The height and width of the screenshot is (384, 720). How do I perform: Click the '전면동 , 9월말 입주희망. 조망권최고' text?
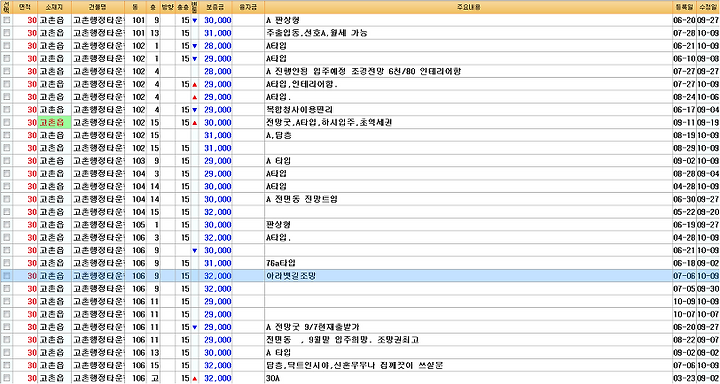click(x=342, y=340)
